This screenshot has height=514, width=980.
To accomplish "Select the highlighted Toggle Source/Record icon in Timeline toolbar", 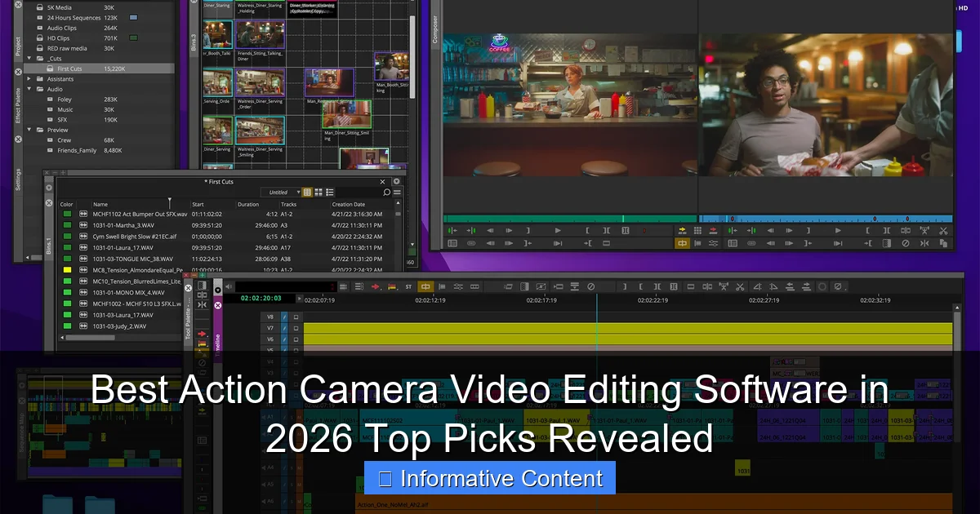I will click(425, 286).
